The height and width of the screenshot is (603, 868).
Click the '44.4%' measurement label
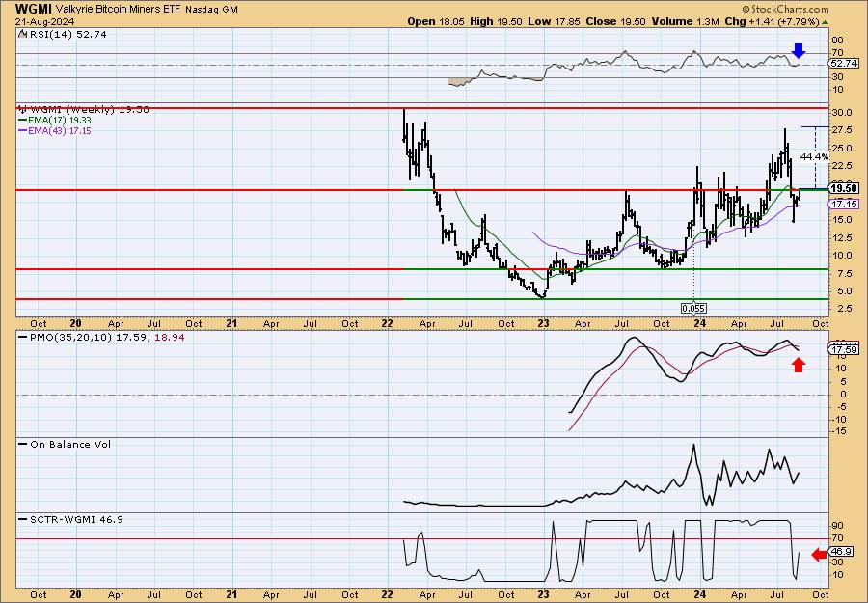[814, 156]
